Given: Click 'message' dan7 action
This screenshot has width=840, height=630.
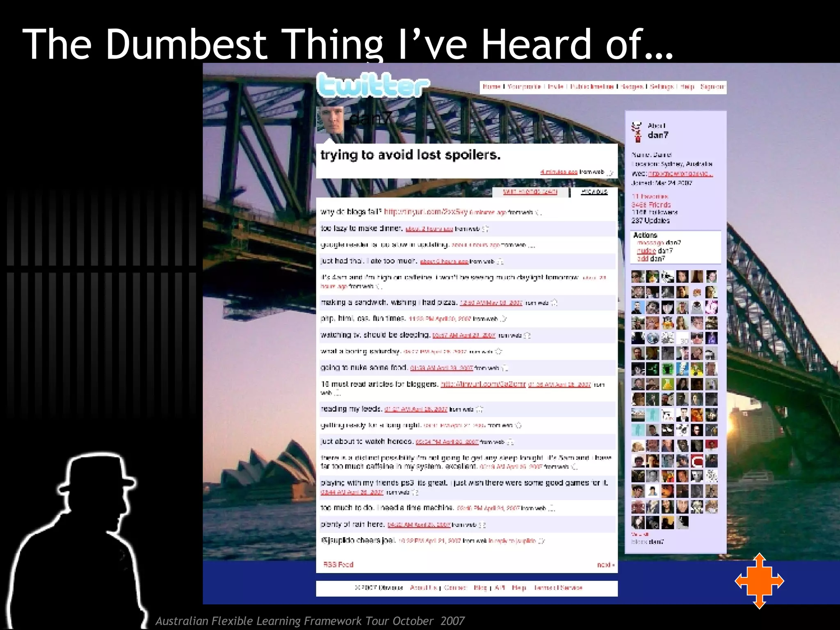Looking at the screenshot, I should (650, 243).
